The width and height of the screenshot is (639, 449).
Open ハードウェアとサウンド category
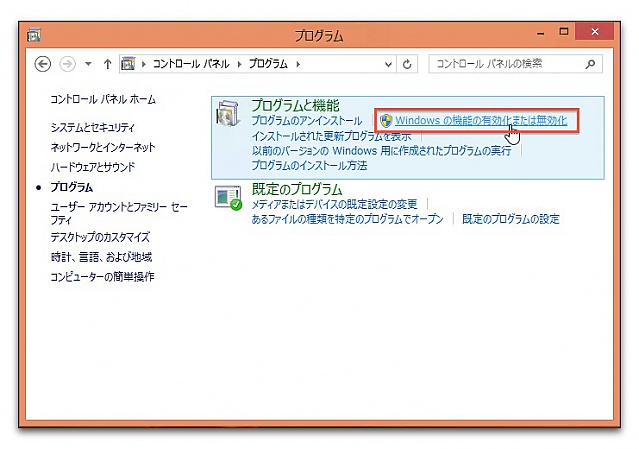(93, 167)
